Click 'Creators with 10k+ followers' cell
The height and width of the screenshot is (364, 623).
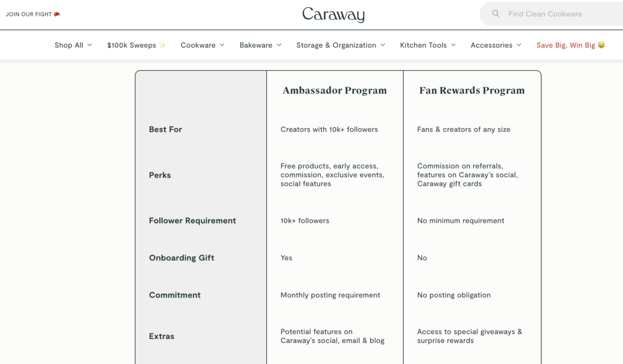[329, 129]
